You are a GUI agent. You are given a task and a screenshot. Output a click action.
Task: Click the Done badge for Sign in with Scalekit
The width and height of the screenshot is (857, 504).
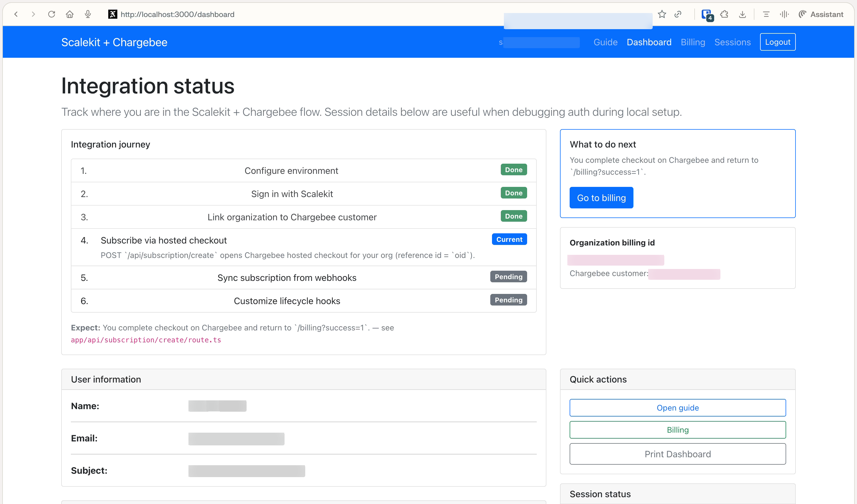pyautogui.click(x=514, y=193)
